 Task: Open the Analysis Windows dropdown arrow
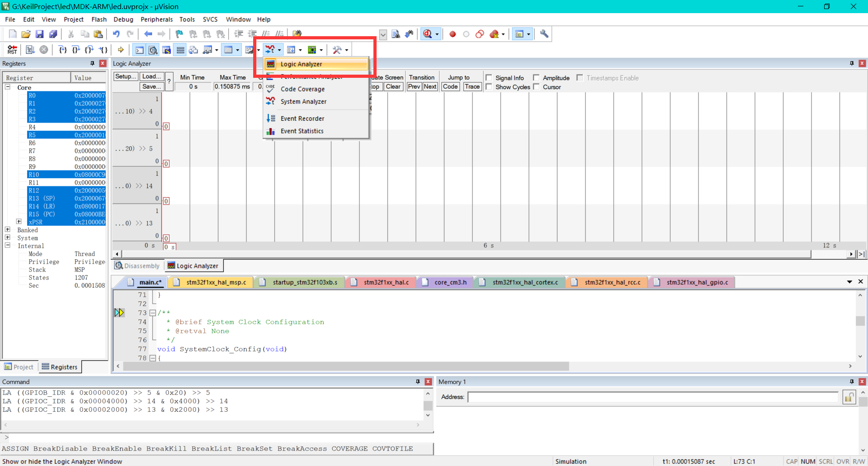pos(279,50)
